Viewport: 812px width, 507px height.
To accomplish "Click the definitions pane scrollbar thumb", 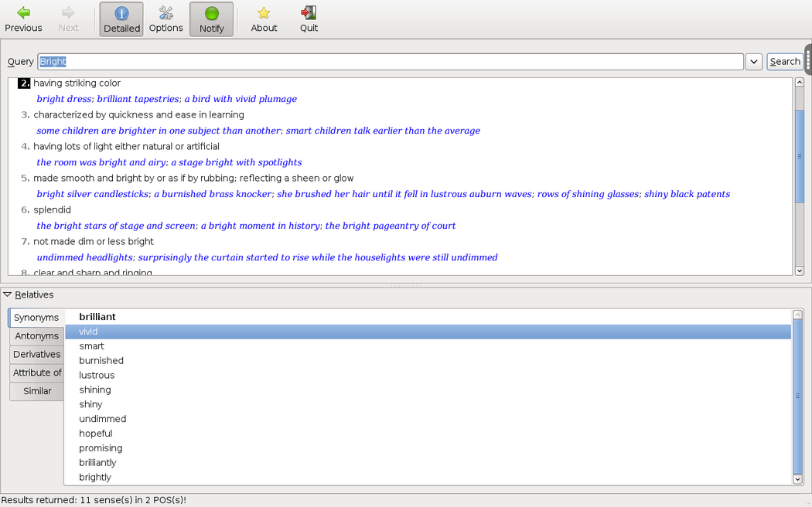I will pyautogui.click(x=799, y=156).
